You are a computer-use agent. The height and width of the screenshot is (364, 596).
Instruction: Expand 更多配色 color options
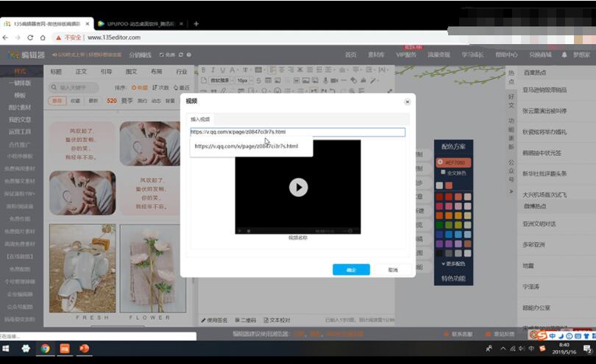click(453, 264)
